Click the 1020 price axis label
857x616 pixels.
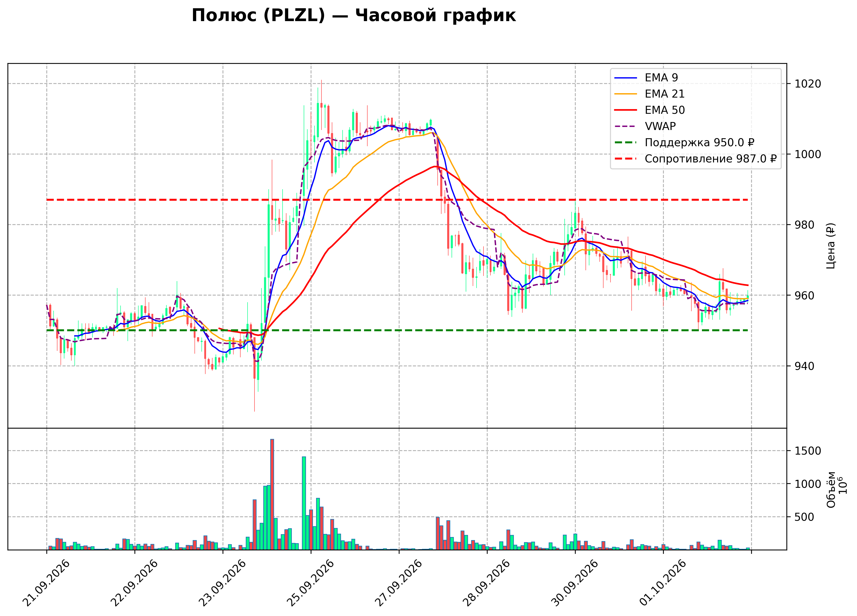(808, 84)
